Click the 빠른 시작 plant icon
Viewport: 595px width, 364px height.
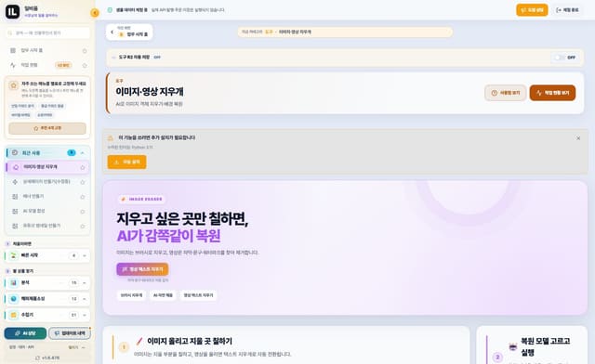(14, 255)
